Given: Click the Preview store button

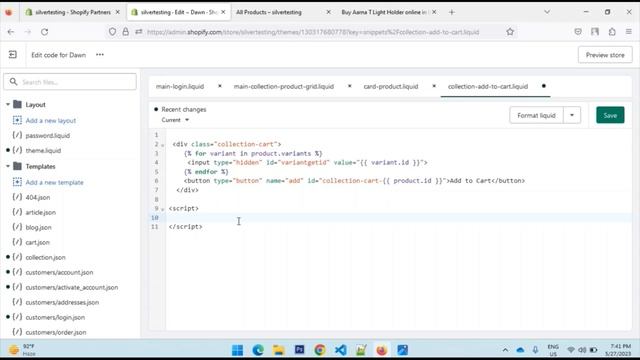Looking at the screenshot, I should [605, 55].
